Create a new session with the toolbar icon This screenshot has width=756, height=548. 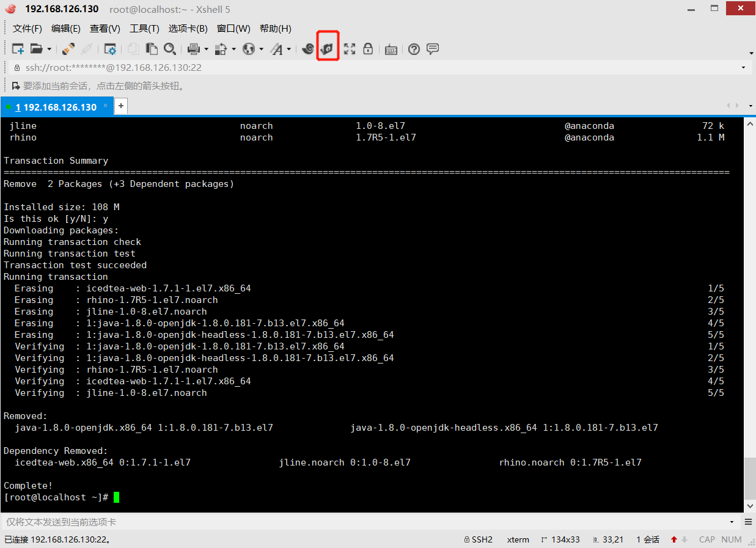[18, 49]
